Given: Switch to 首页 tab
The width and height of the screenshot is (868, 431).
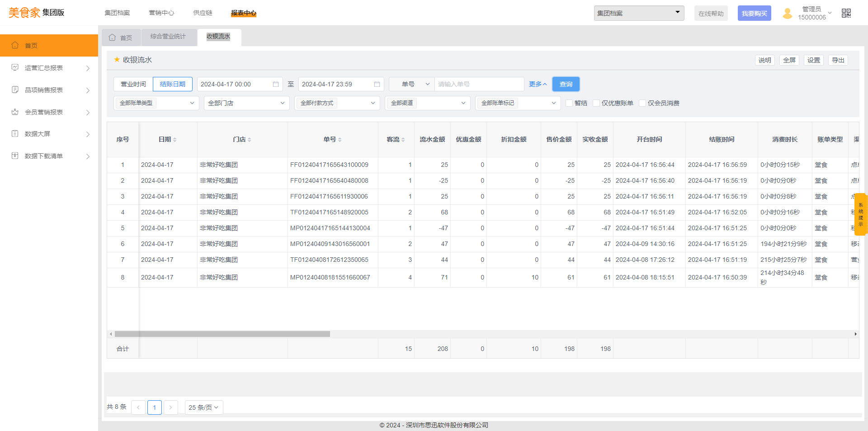Looking at the screenshot, I should coord(121,38).
